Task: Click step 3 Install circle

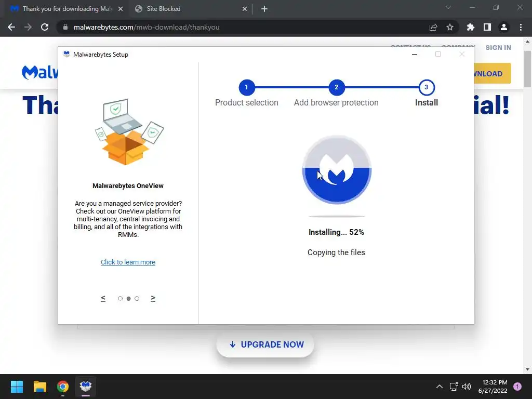Action: (x=427, y=87)
